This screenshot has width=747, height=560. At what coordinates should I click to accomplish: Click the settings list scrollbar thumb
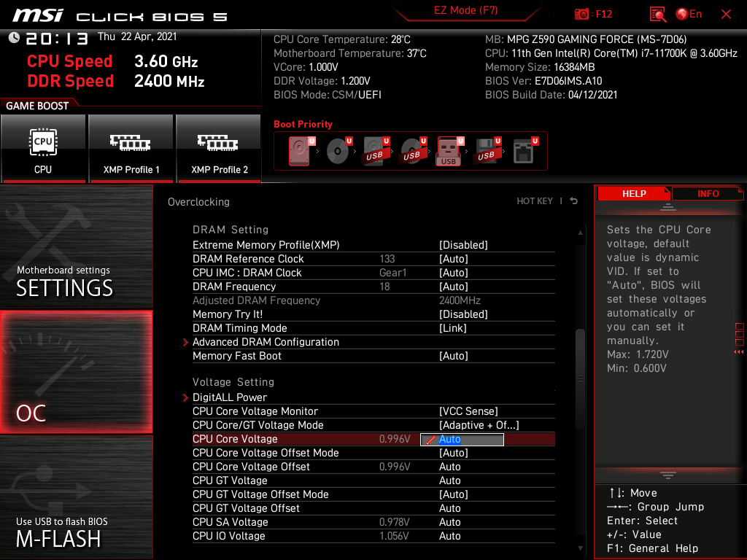click(580, 378)
